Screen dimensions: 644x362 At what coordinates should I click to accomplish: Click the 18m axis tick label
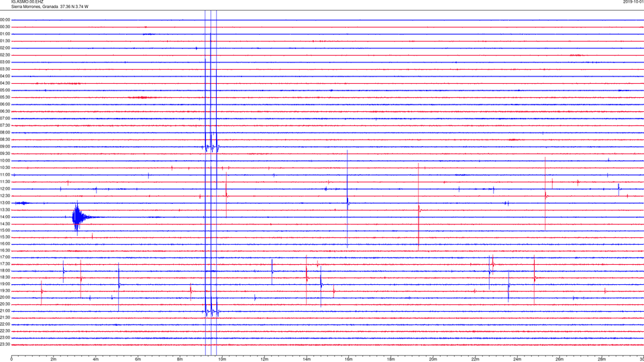390,359
